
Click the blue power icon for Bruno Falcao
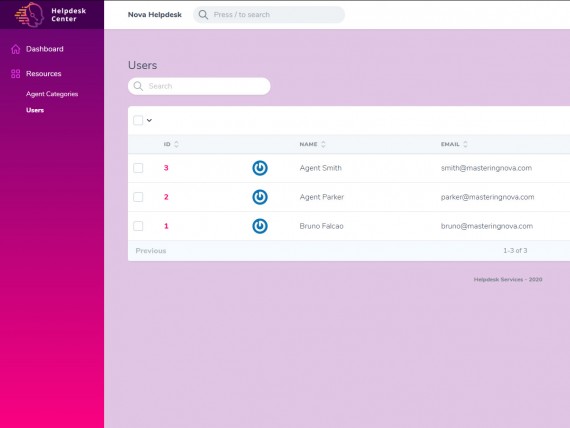tap(260, 226)
